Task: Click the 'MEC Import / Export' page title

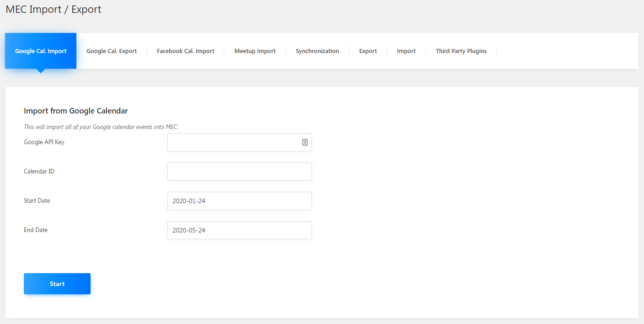Action: click(54, 9)
